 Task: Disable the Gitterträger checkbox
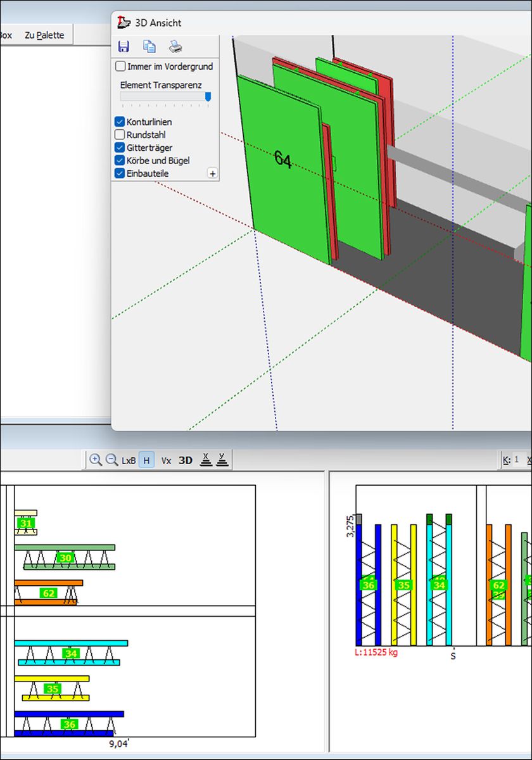(120, 148)
